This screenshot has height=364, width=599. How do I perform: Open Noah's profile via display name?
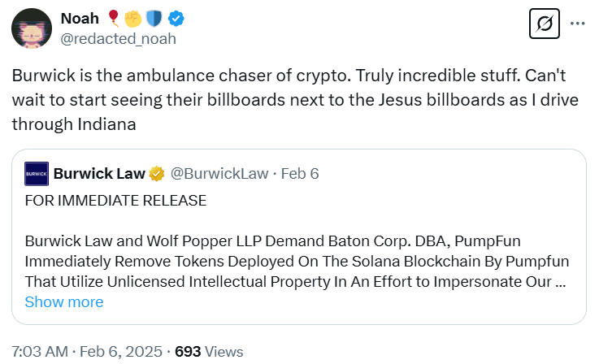tap(80, 18)
